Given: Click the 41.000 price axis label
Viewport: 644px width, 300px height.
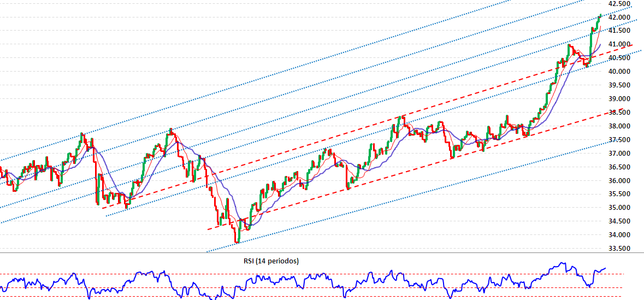Looking at the screenshot, I should pos(620,44).
